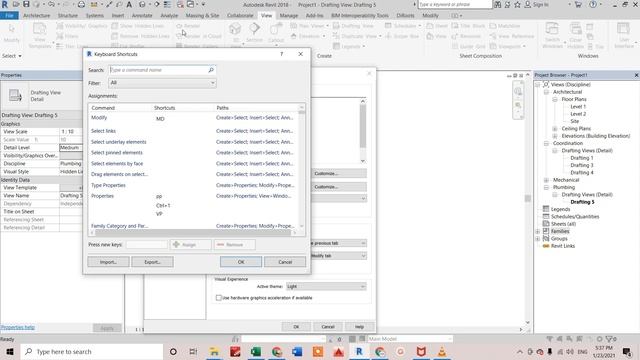
Task: Click the Revit Links icon in Project Browser
Action: coord(546,246)
